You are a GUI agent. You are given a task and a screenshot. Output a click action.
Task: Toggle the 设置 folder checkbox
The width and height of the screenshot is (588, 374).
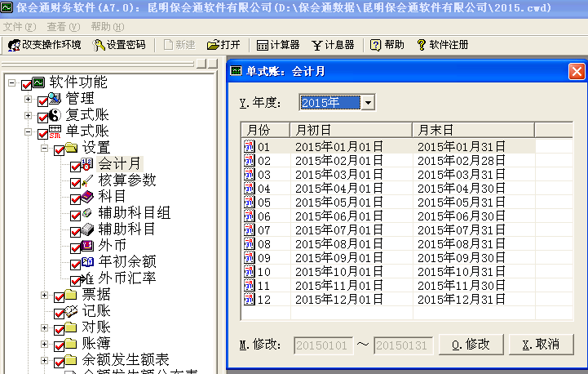tap(60, 150)
